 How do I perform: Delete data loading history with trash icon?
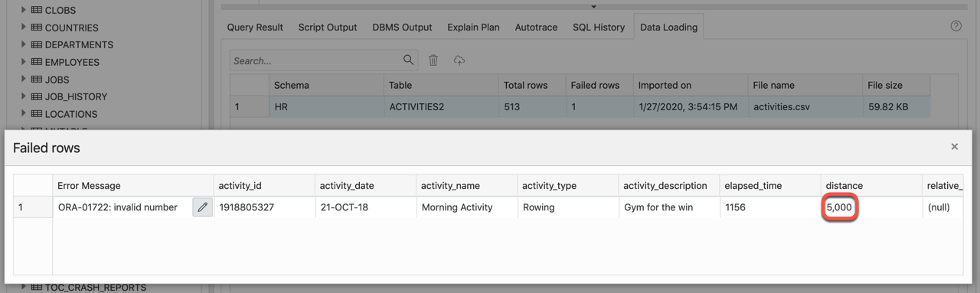[433, 60]
